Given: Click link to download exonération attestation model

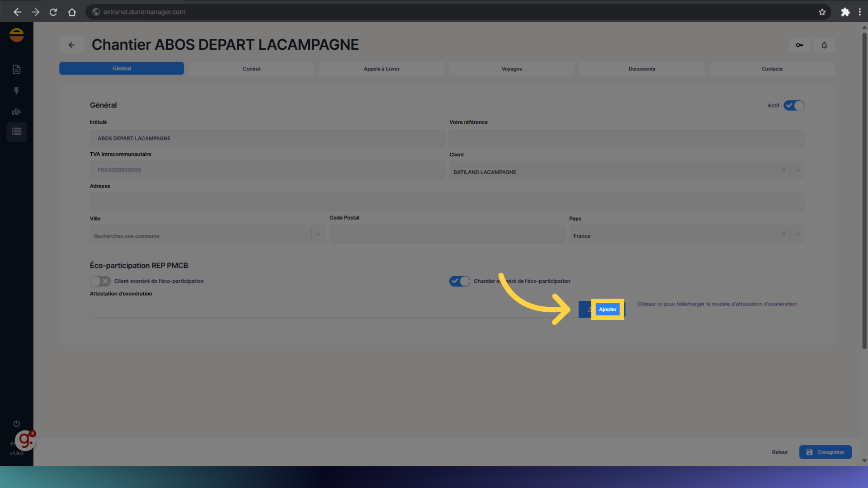Looking at the screenshot, I should (717, 304).
